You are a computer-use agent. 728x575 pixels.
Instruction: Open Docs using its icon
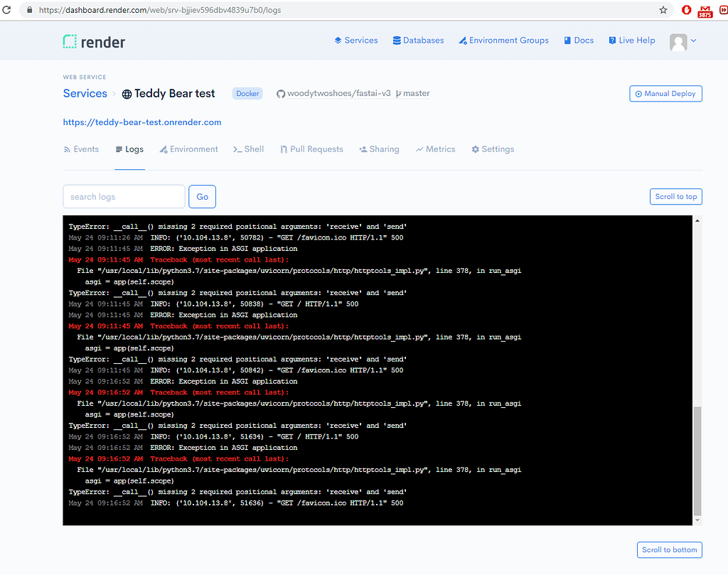pyautogui.click(x=567, y=41)
